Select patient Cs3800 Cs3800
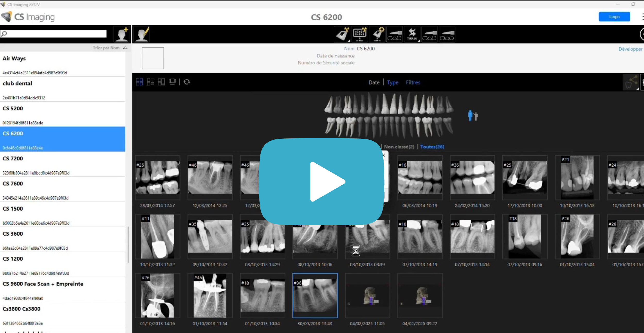 63,314
